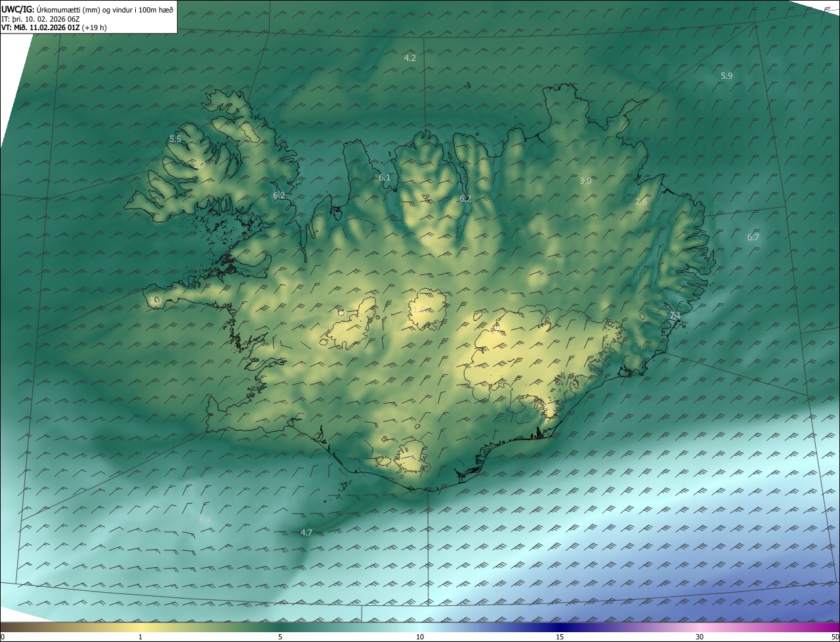Click the map title 'Úrkomumætti (mm) og vindur i 100m hæð'
Screen dimensions: 840x642
[x=105, y=9]
